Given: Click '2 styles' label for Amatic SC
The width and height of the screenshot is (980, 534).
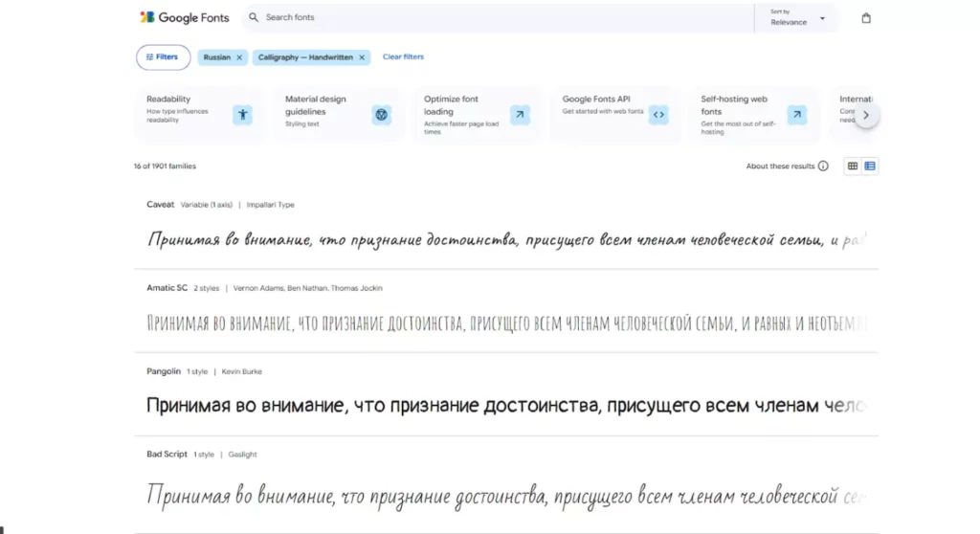Looking at the screenshot, I should pyautogui.click(x=207, y=288).
